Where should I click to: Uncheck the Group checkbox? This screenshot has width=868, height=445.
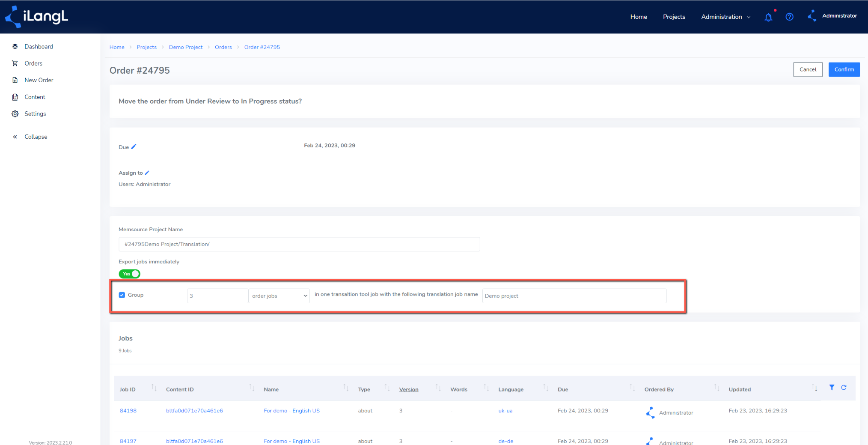pos(122,295)
